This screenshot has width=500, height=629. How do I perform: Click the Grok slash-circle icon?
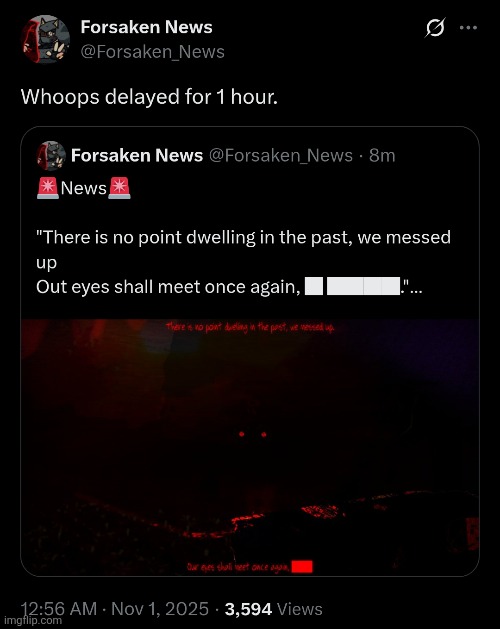[435, 28]
